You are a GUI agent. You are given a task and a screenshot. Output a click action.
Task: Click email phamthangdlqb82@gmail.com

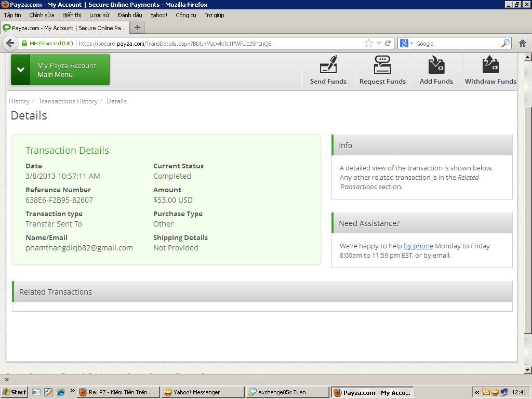click(79, 248)
